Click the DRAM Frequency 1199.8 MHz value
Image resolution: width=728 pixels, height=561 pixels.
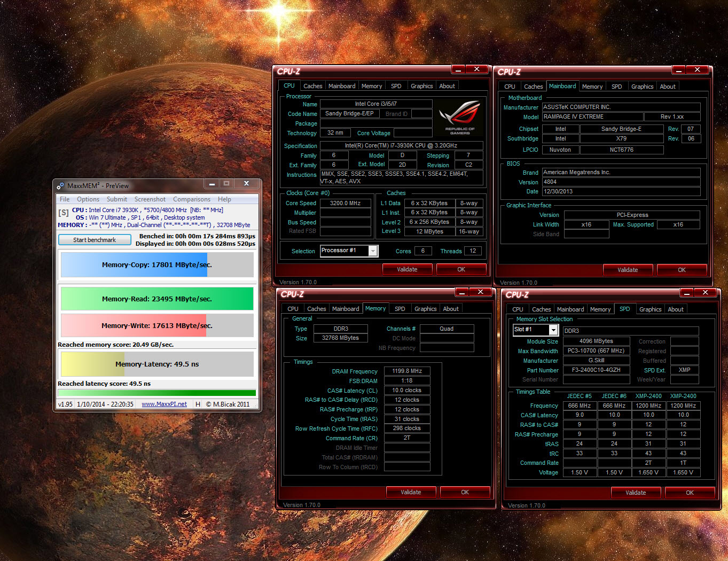pos(407,371)
